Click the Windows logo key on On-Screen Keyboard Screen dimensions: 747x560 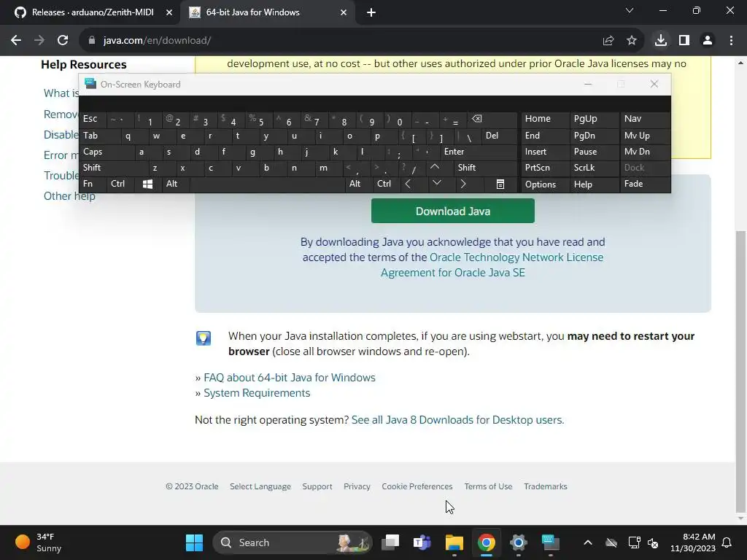(147, 184)
